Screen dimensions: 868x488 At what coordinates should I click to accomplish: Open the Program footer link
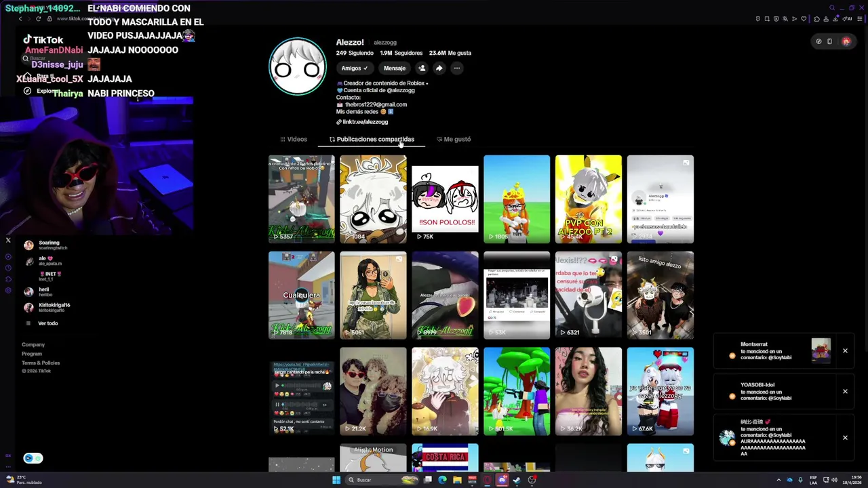tap(32, 354)
